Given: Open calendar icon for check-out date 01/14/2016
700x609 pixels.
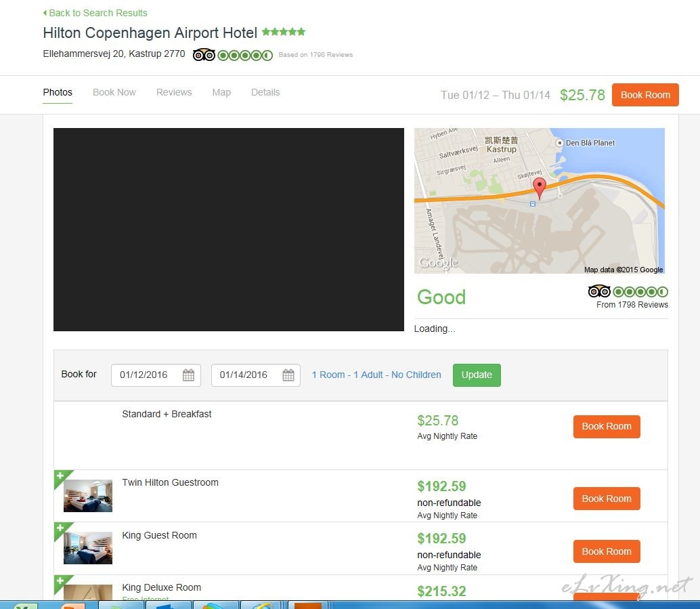Looking at the screenshot, I should coord(288,375).
